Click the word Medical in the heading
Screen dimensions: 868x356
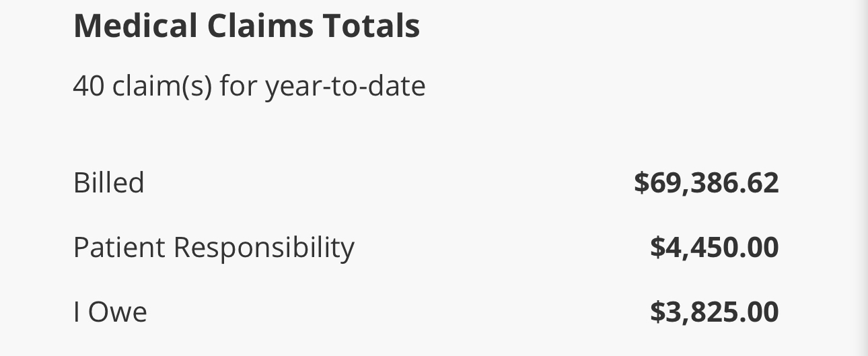[136, 27]
